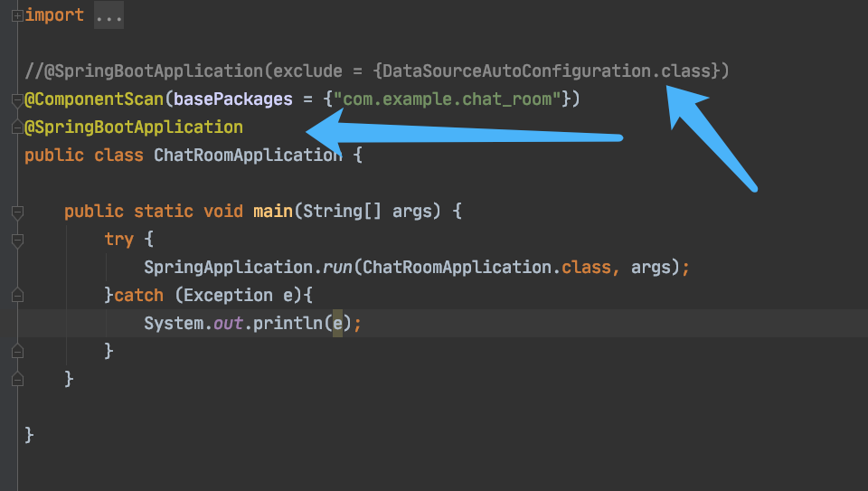This screenshot has height=491, width=868.
Task: Place cursor on @ComponentScan annotation
Action: click(94, 99)
